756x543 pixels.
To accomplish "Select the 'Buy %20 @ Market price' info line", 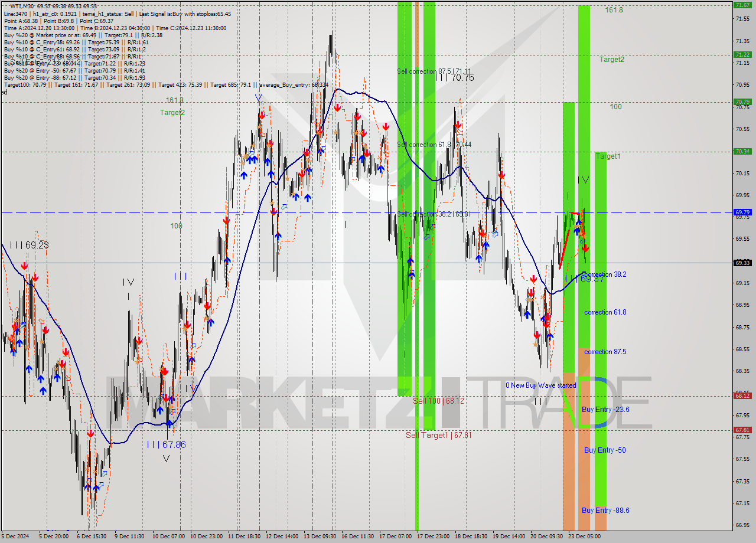I will (83, 35).
